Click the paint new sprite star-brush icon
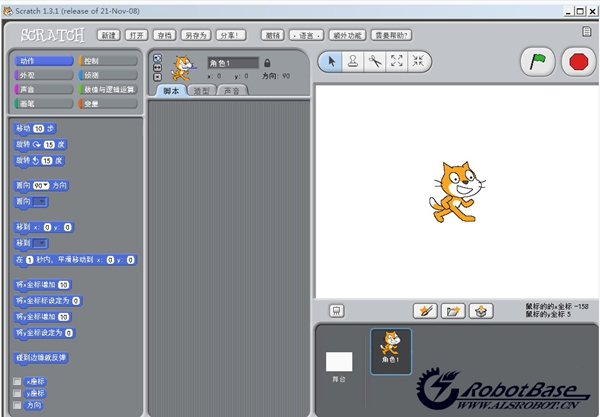 [426, 311]
